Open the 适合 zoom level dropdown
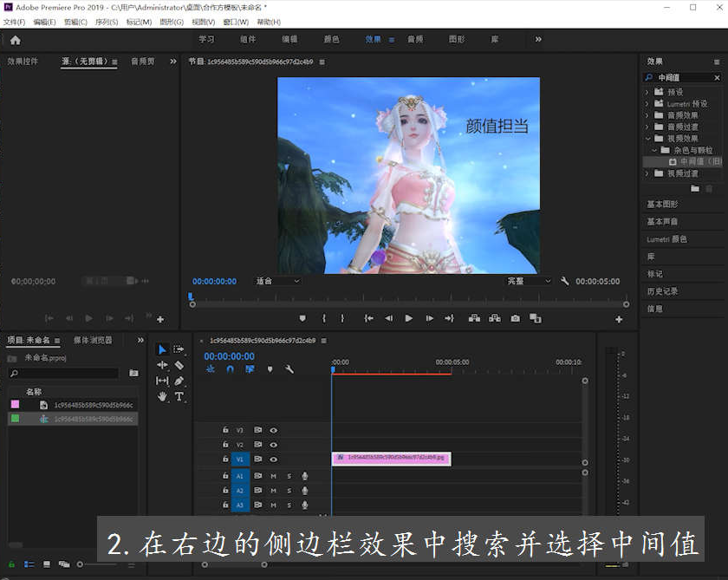Viewport: 728px width, 580px height. click(x=277, y=281)
